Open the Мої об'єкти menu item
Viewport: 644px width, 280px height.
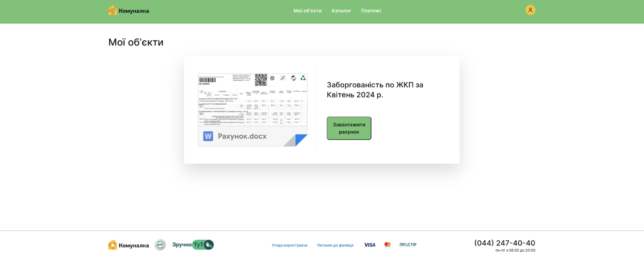[307, 11]
